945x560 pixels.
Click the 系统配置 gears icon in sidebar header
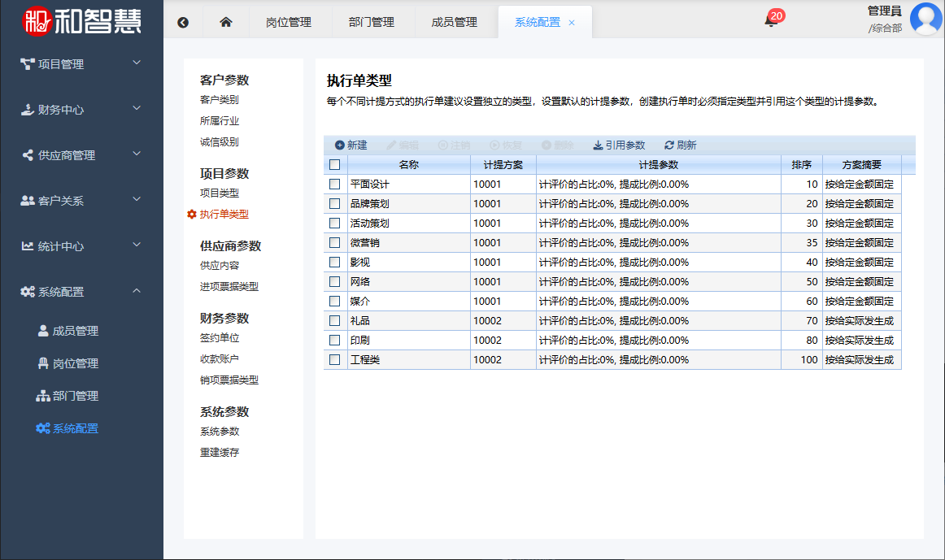27,292
